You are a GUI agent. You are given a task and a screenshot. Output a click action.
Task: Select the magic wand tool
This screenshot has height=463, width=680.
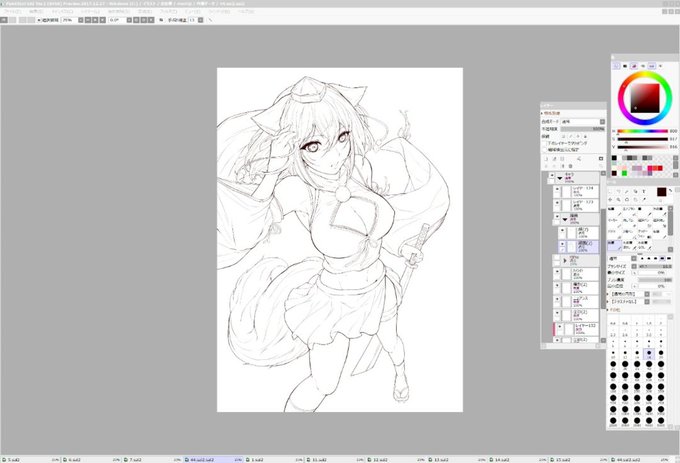[627, 191]
